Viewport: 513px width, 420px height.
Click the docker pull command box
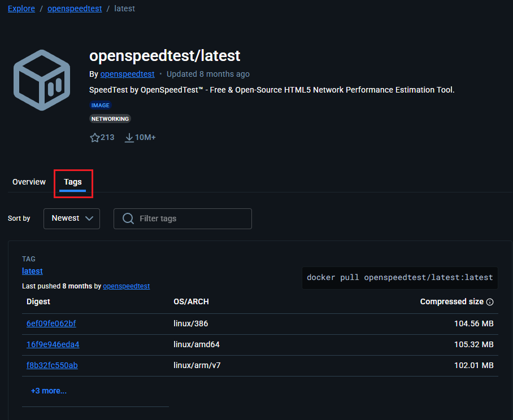399,278
